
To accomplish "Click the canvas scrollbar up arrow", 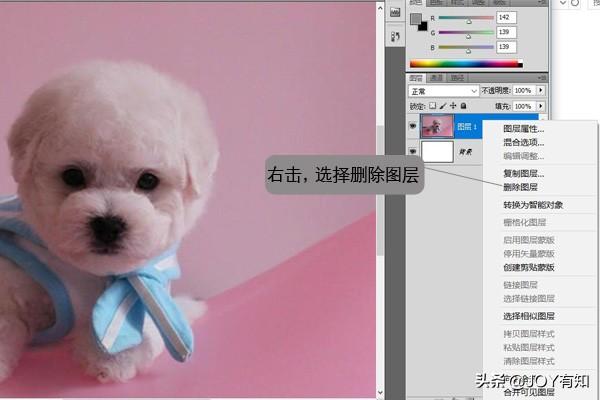I will tap(380, 8).
